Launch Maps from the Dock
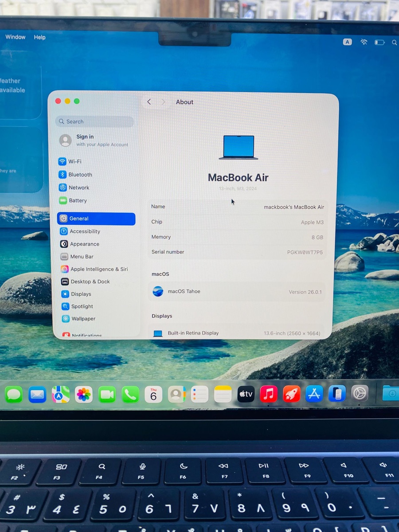Viewport: 399px width, 532px height. tap(61, 394)
